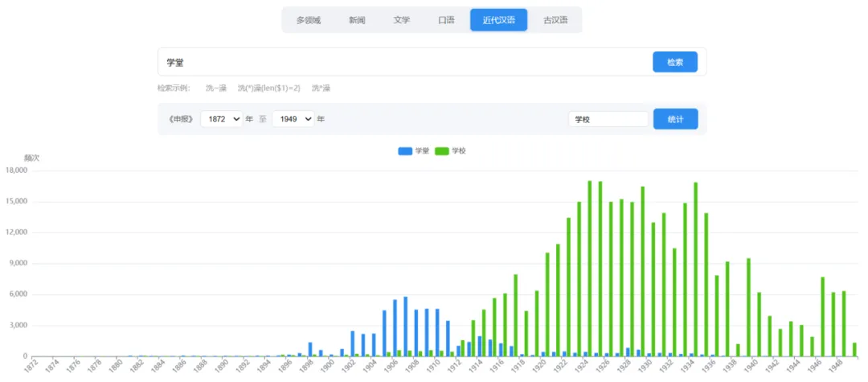Toggle the green 学校 legend swatch
This screenshot has height=382, width=868.
point(442,151)
